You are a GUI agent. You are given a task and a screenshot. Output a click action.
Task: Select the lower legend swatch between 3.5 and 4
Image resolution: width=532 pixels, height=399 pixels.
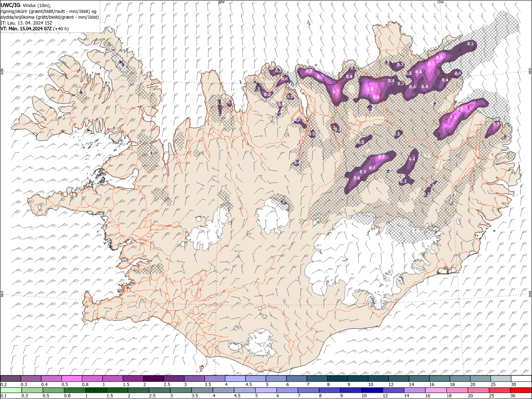point(202,390)
